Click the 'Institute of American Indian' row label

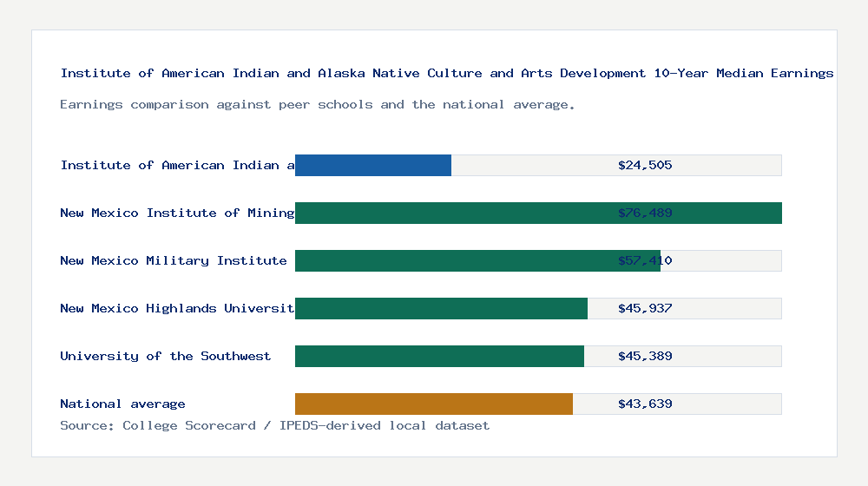click(177, 165)
